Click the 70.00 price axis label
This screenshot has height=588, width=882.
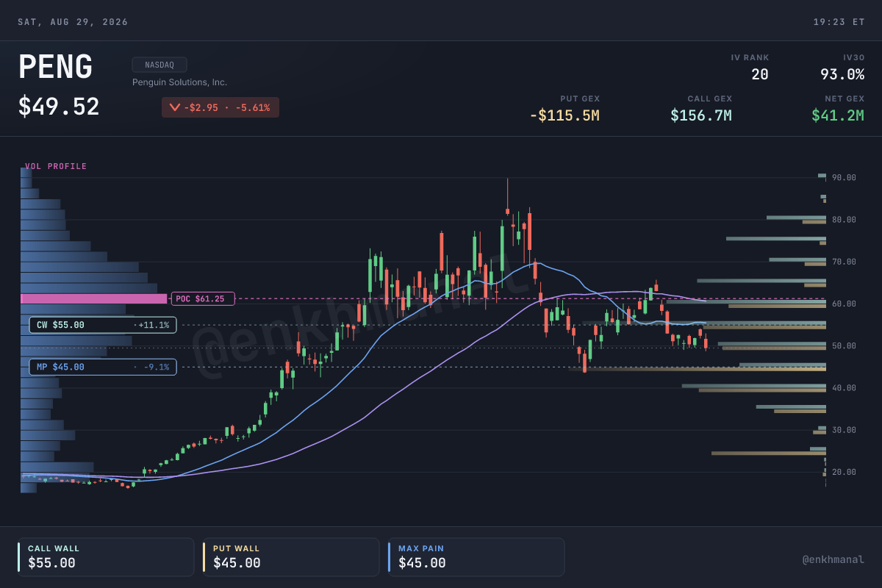pyautogui.click(x=844, y=262)
